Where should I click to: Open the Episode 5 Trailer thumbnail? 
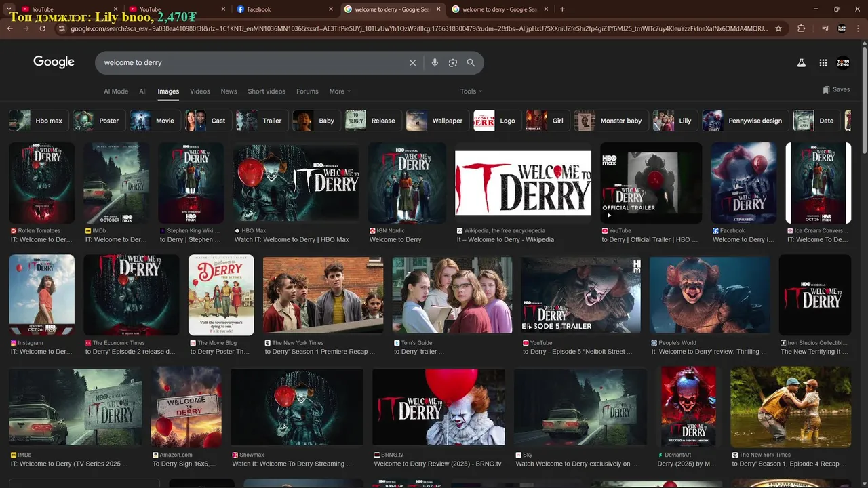(580, 295)
